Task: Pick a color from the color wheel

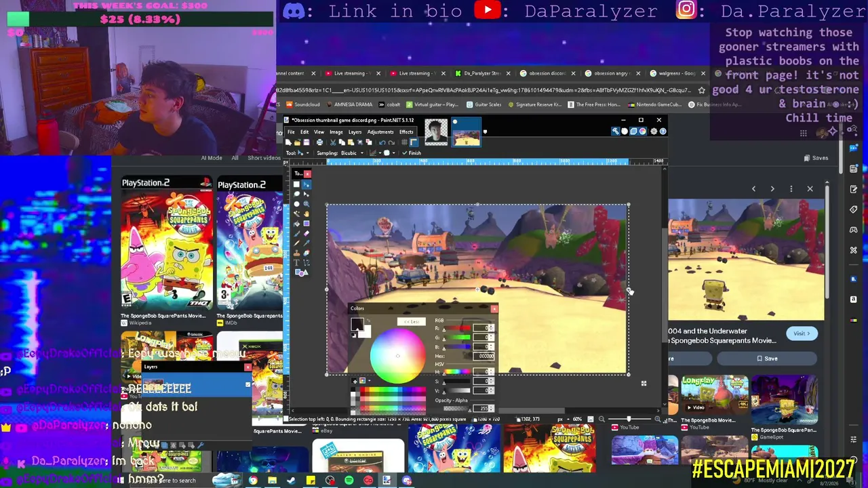Action: (x=397, y=355)
